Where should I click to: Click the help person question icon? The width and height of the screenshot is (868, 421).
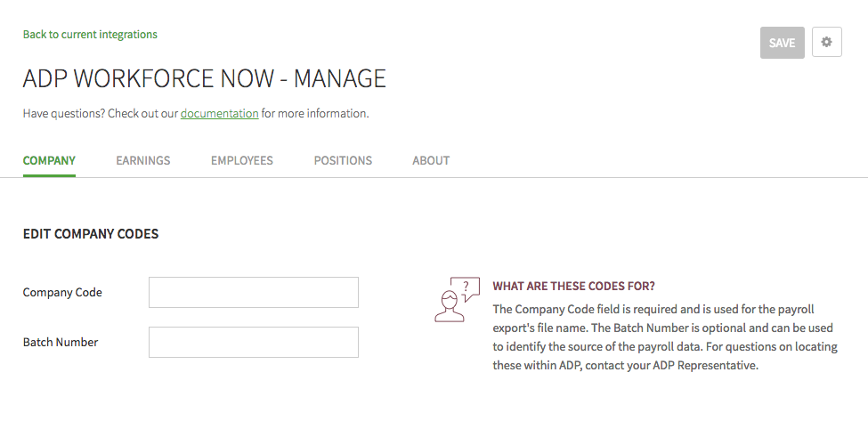457,299
